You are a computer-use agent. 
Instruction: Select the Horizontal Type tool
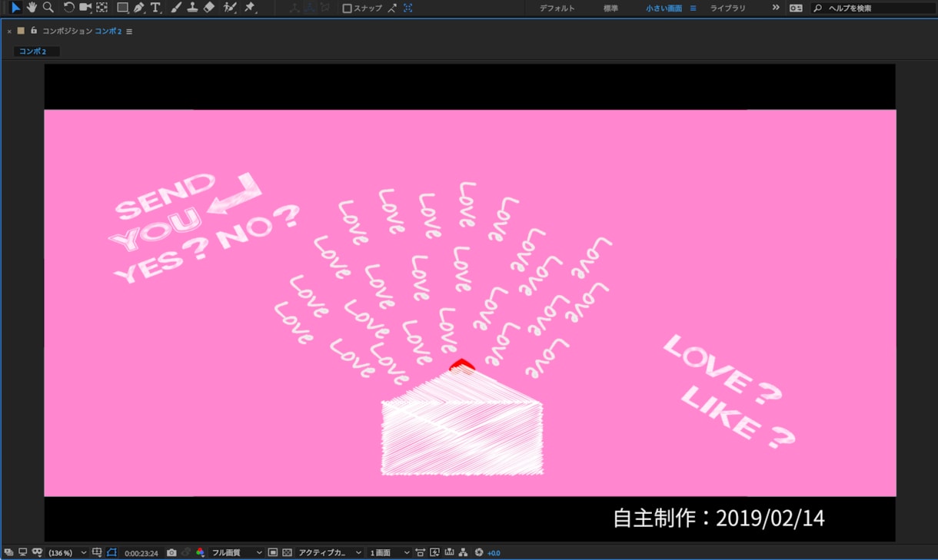pyautogui.click(x=156, y=8)
